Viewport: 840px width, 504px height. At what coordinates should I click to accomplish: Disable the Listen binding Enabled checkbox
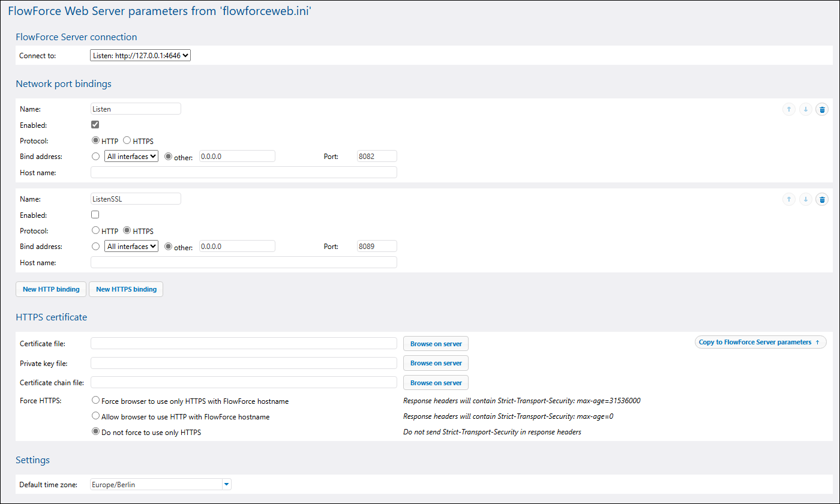pyautogui.click(x=95, y=125)
